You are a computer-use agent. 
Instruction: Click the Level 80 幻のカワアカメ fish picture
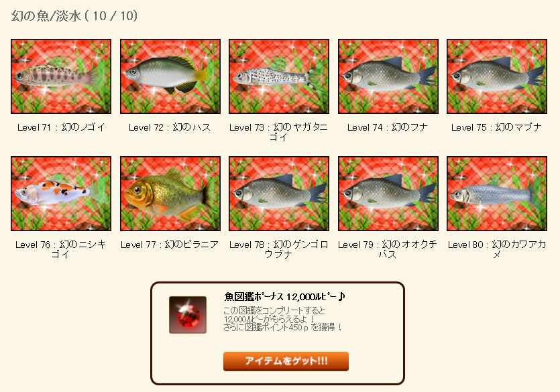pos(497,194)
